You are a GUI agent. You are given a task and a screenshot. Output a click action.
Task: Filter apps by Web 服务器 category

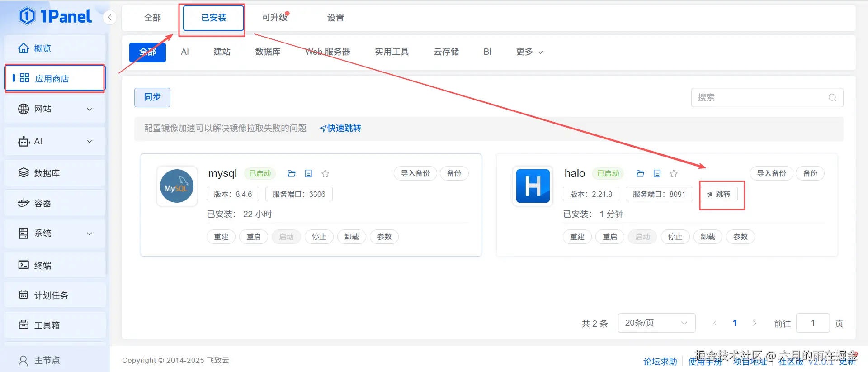[328, 52]
